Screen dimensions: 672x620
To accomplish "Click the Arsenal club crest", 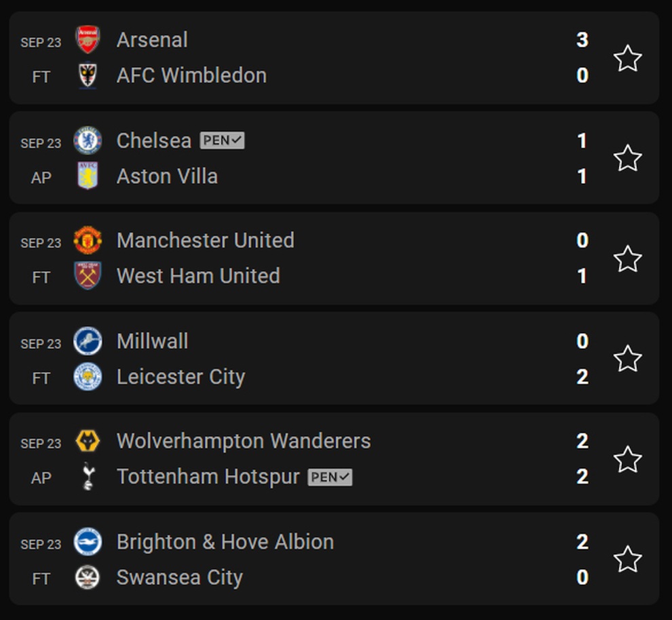I will pos(88,40).
